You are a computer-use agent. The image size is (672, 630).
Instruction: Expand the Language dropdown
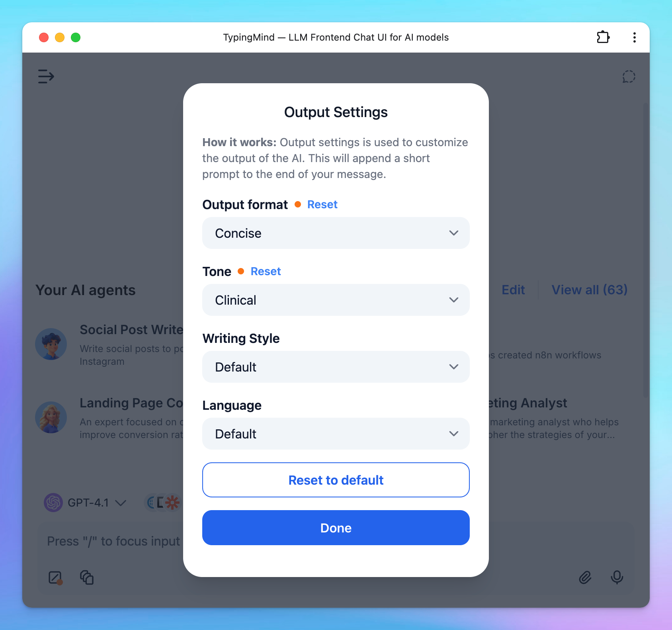click(336, 434)
